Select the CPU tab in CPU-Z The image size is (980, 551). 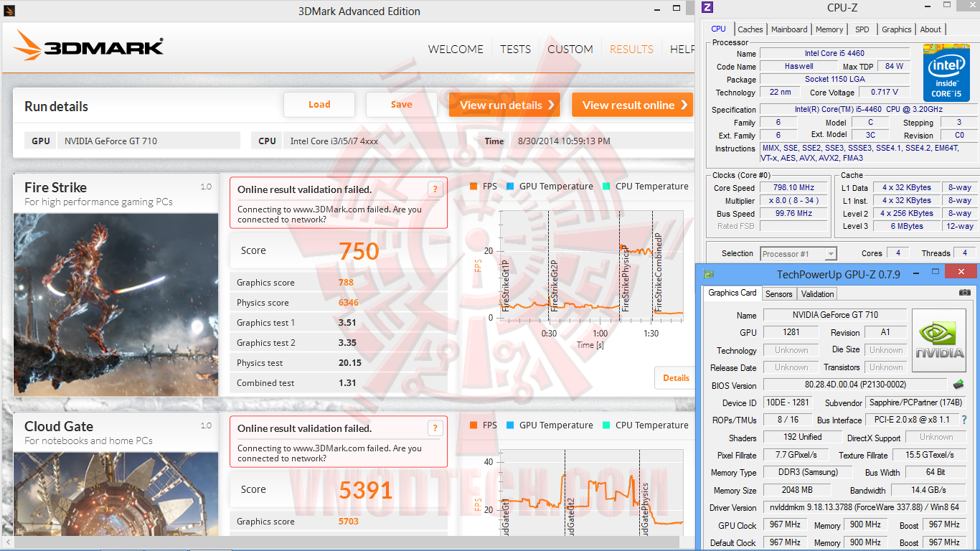pyautogui.click(x=718, y=29)
